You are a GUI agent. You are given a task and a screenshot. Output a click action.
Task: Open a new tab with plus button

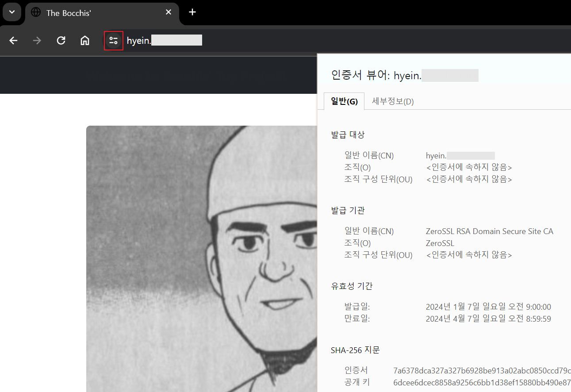(192, 12)
